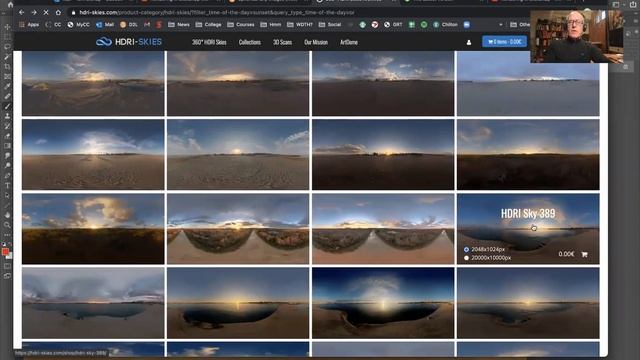Select the Photoshop Frame tool

tap(7, 76)
